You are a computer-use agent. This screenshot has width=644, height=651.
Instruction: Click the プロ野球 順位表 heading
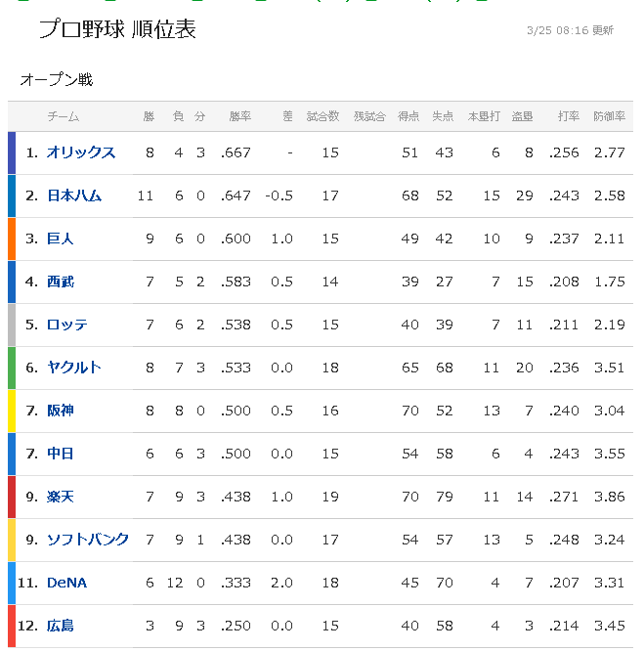point(117,29)
